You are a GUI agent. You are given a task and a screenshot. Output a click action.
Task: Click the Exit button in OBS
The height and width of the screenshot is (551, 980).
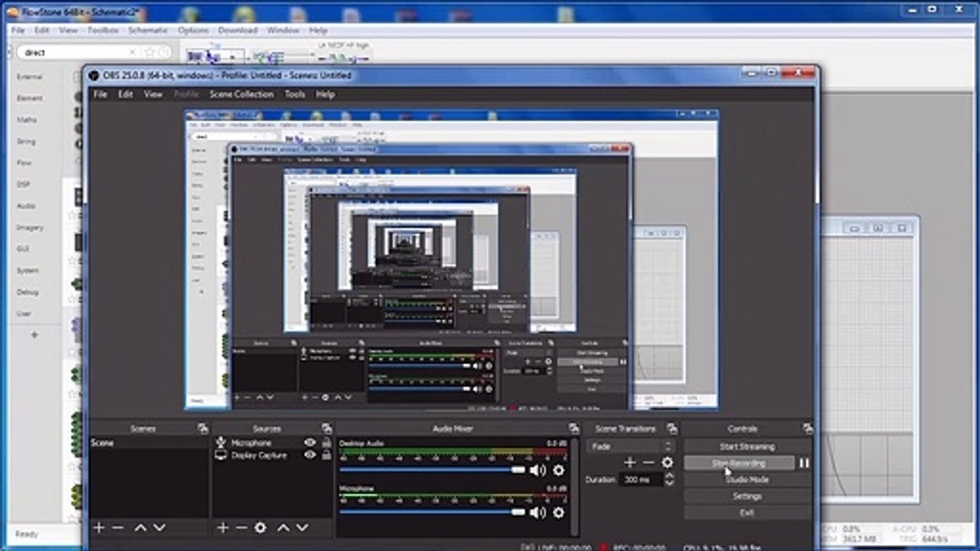pyautogui.click(x=746, y=512)
